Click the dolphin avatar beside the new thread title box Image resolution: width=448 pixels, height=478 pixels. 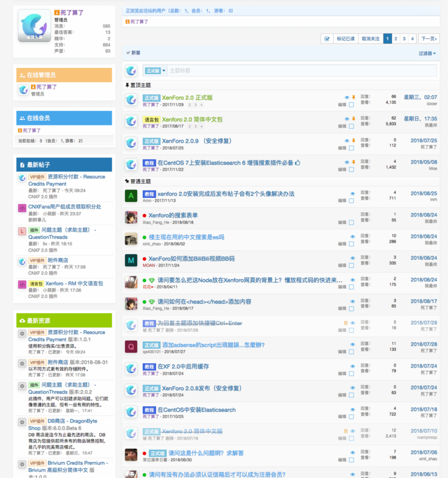131,71
